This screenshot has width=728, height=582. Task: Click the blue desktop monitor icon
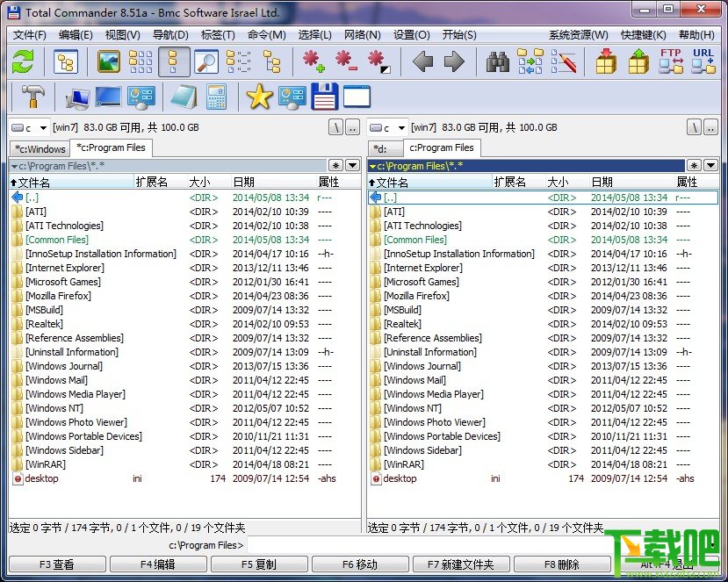point(109,97)
